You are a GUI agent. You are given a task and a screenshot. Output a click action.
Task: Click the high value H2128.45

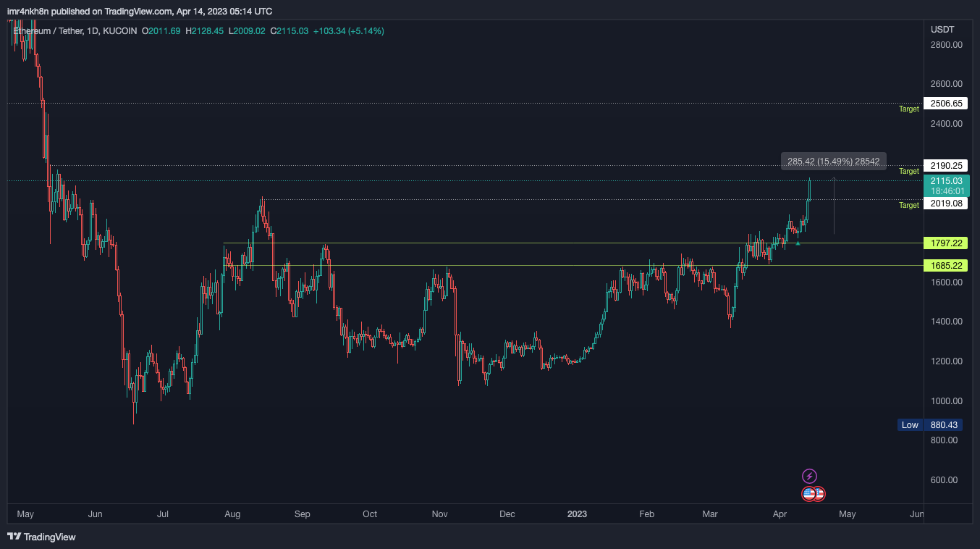pyautogui.click(x=205, y=31)
